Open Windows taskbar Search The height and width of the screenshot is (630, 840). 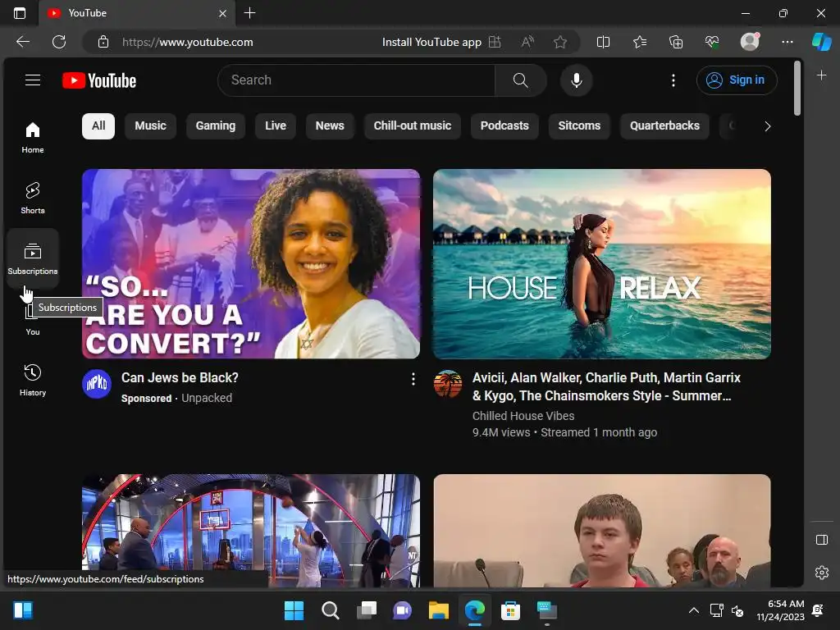(330, 610)
